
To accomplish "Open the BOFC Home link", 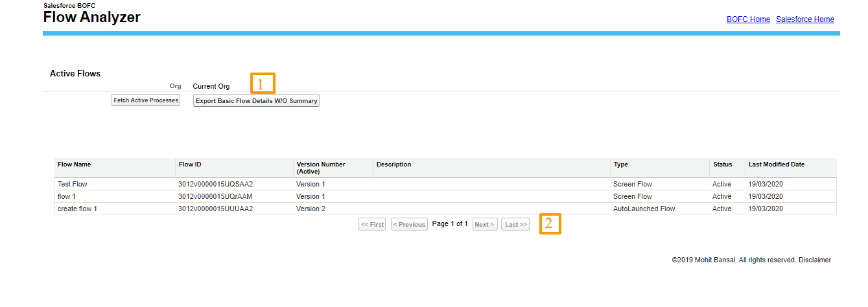I will pyautogui.click(x=748, y=19).
